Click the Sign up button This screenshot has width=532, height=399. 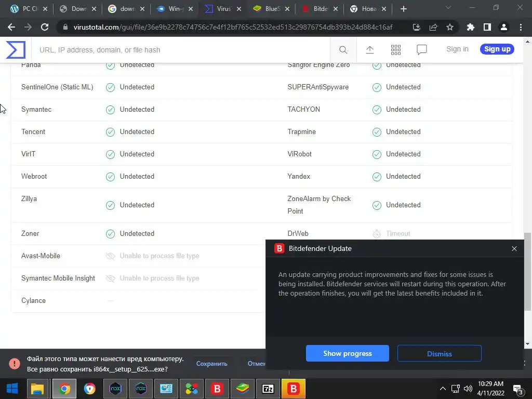click(x=497, y=49)
